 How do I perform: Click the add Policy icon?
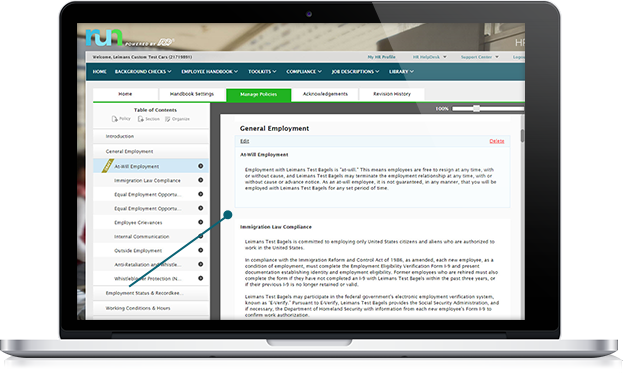coord(114,119)
